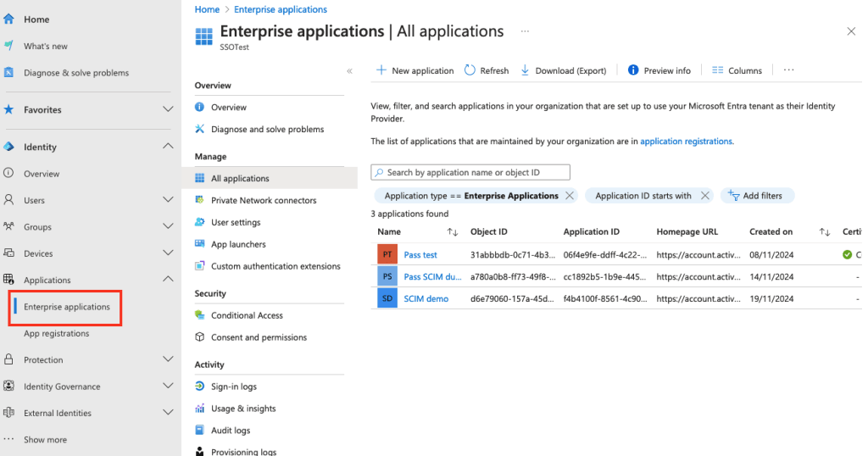
Task: Click the Refresh icon in toolbar
Action: tap(470, 70)
